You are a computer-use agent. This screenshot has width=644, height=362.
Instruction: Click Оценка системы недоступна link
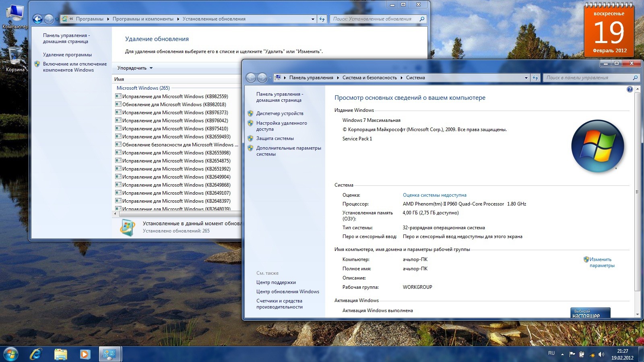(x=435, y=195)
